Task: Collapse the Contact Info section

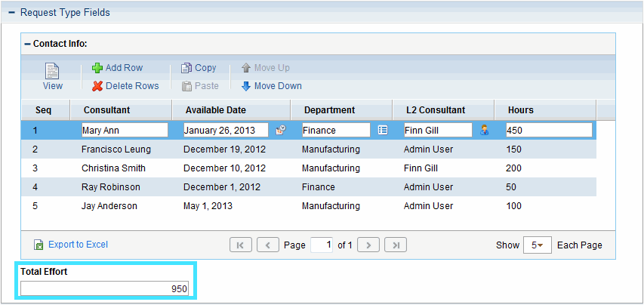Action: 27,45
